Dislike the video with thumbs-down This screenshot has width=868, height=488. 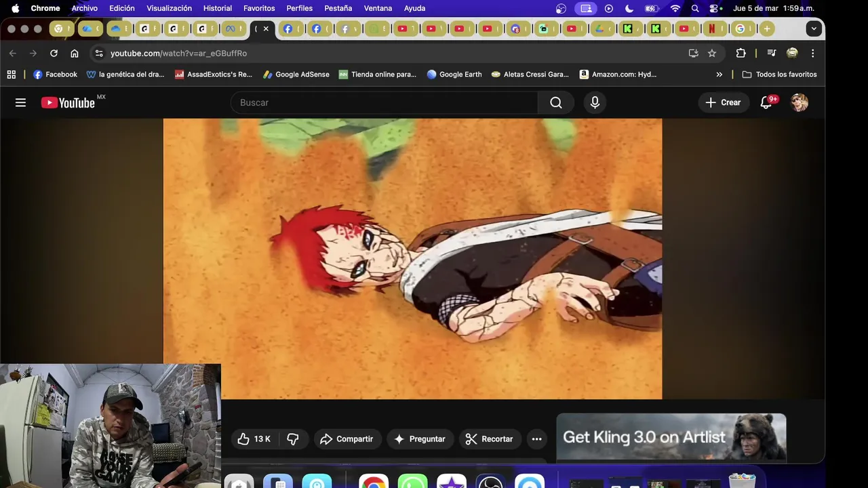293,439
